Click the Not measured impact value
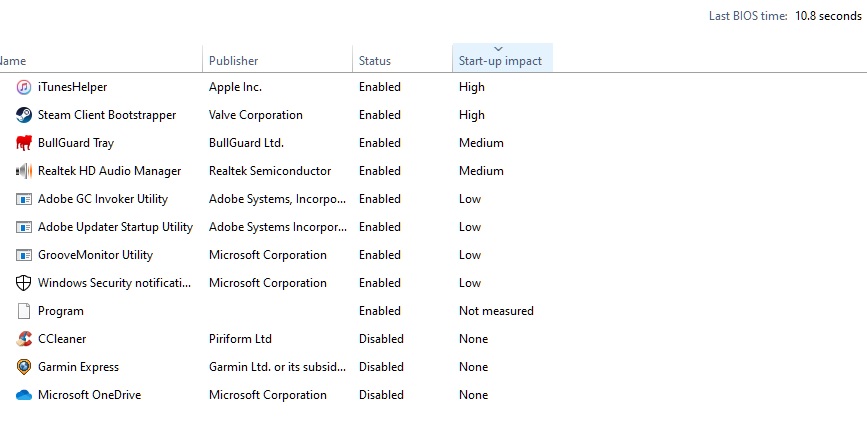Screen dimensions: 867x427 pyautogui.click(x=496, y=311)
